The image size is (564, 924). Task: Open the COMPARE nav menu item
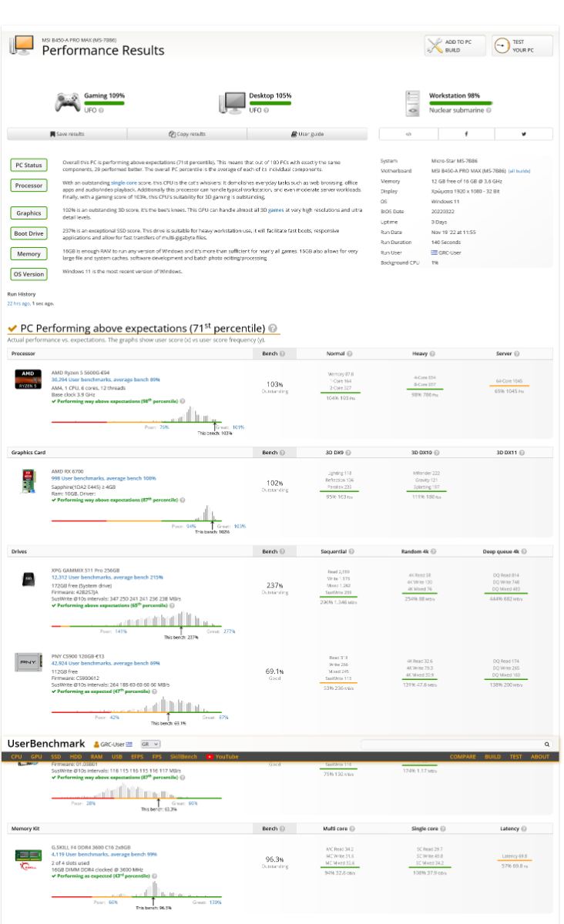click(463, 757)
